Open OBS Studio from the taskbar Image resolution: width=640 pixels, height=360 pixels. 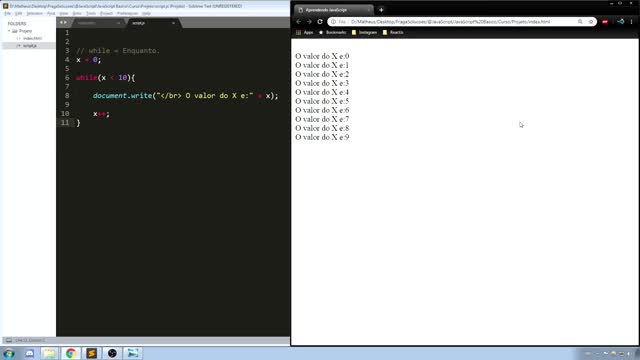(112, 353)
